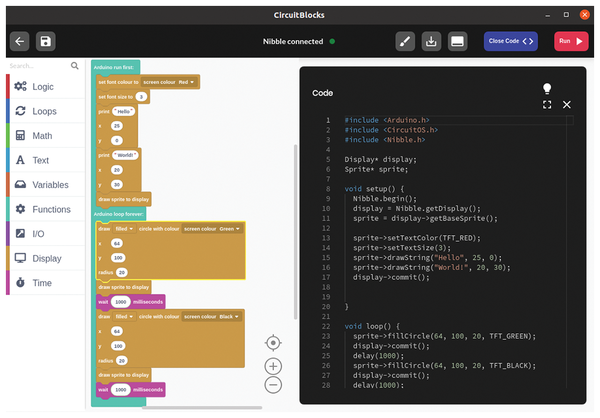
Task: Edit radius 20 on the green circle block
Action: [x=122, y=273]
